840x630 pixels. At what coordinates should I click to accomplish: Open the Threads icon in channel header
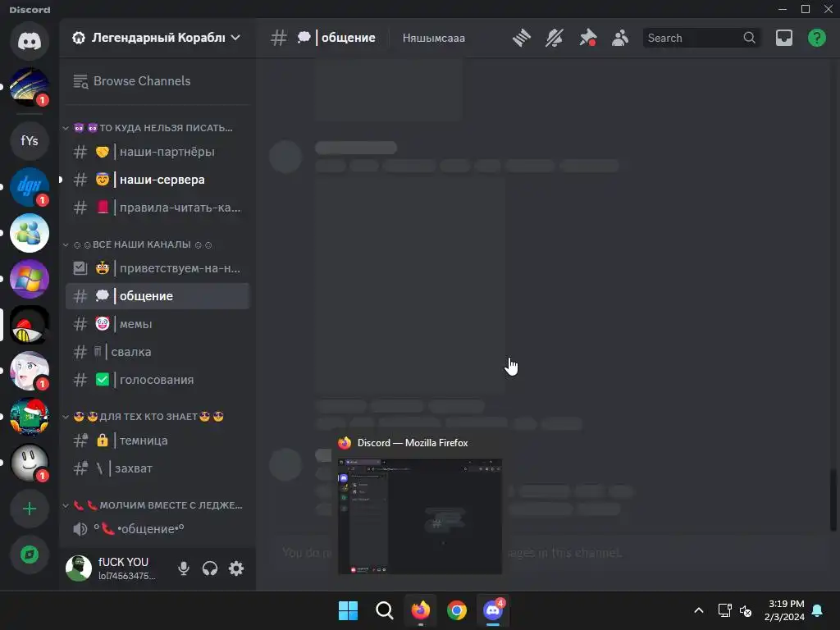tap(521, 38)
